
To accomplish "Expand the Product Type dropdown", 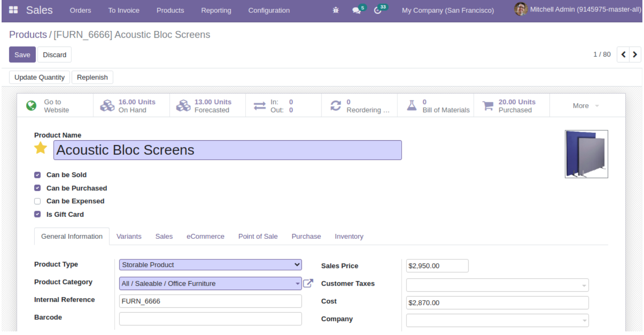I will [x=210, y=265].
